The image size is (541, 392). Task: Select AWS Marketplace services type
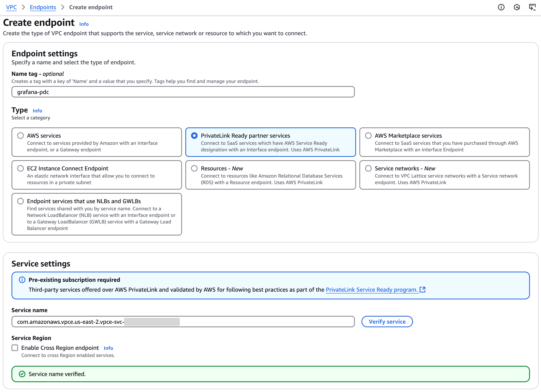[x=368, y=136]
